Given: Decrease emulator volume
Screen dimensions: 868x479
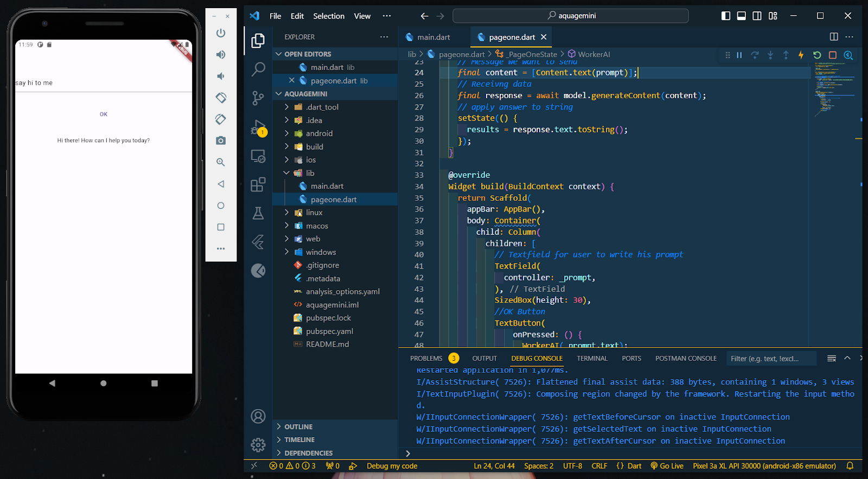Looking at the screenshot, I should (x=221, y=76).
